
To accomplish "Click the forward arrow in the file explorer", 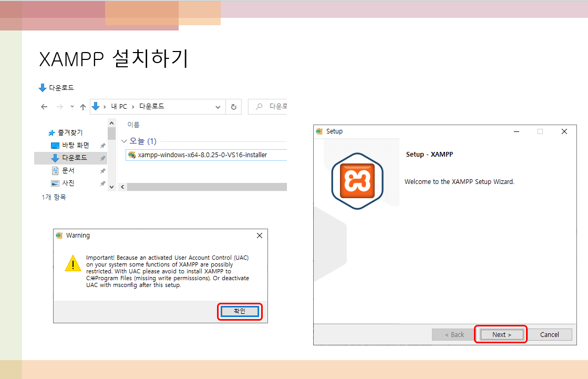I will coord(59,107).
